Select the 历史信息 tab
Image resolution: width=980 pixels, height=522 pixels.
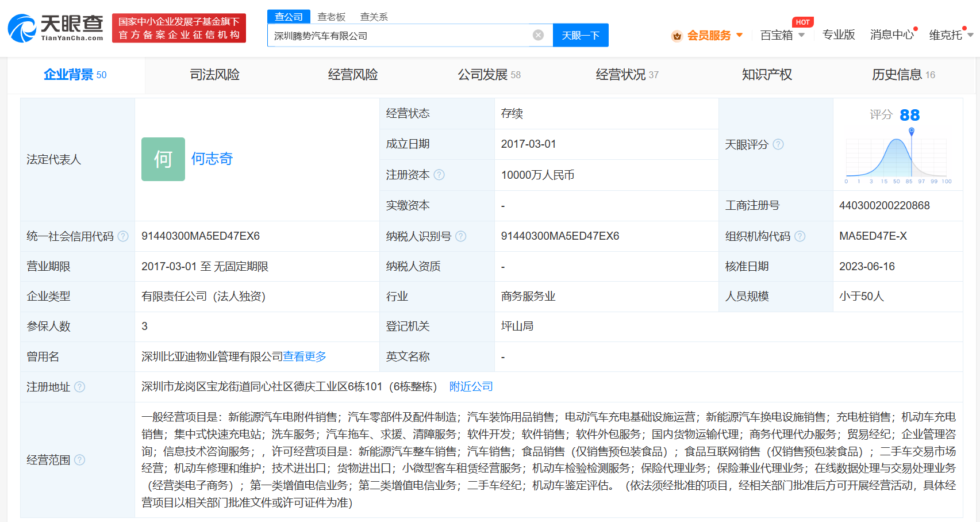coord(904,75)
